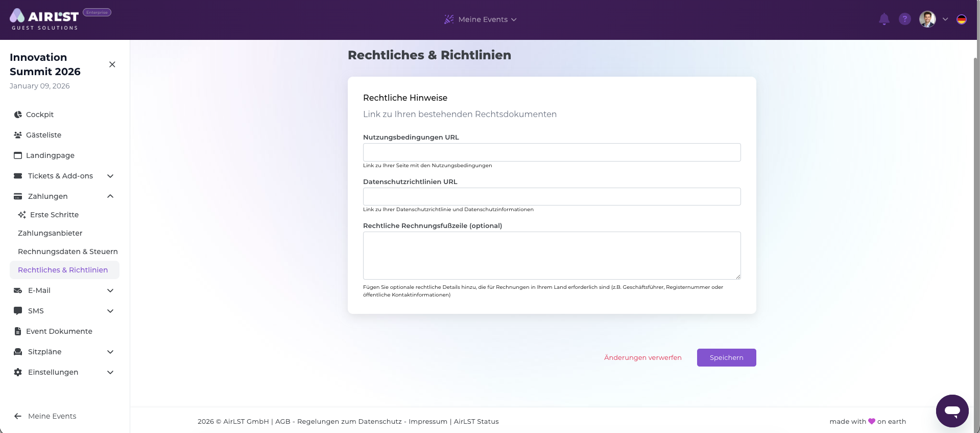980x433 pixels.
Task: Open Cockpit from the sidebar
Action: (x=40, y=115)
